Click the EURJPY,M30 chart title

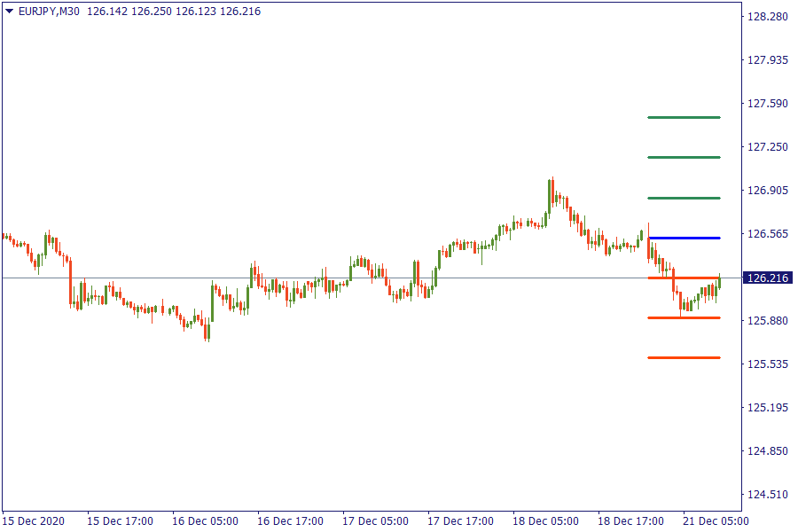(50, 12)
